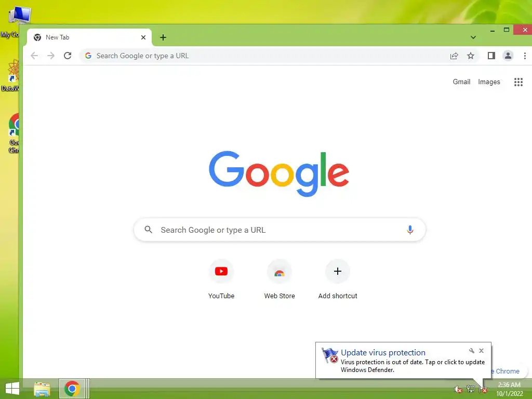Select the New Tab tab
The height and width of the screenshot is (399, 532).
(x=89, y=37)
